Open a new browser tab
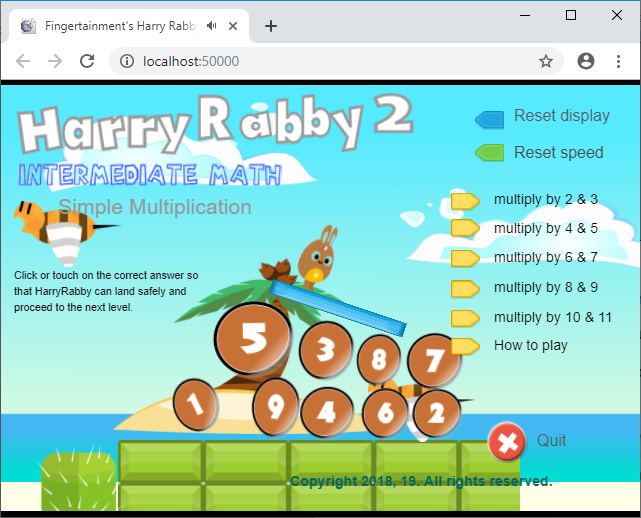 pos(271,26)
